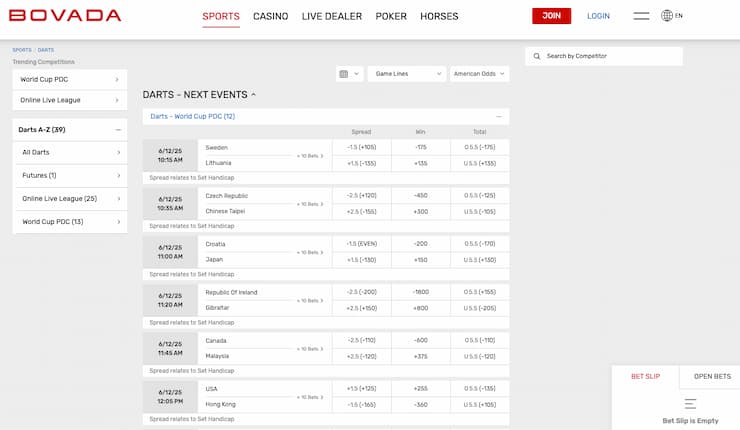The width and height of the screenshot is (740, 430).
Task: Pick Sweden spread -1.5 (+105)
Action: coord(362,147)
